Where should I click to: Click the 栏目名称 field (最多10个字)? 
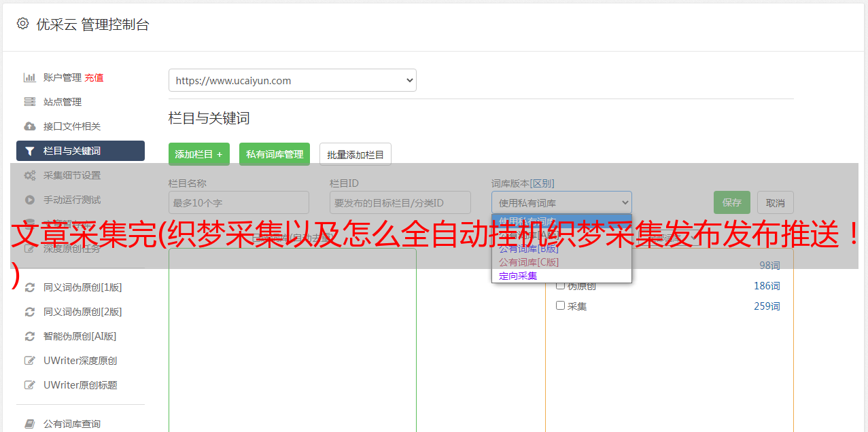click(x=239, y=202)
